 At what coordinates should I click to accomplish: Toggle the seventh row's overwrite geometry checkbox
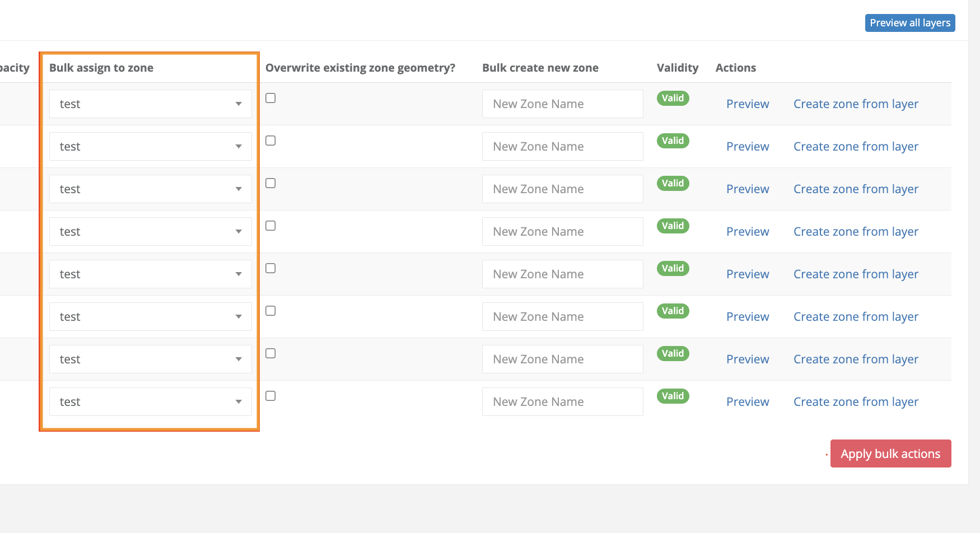(x=270, y=354)
